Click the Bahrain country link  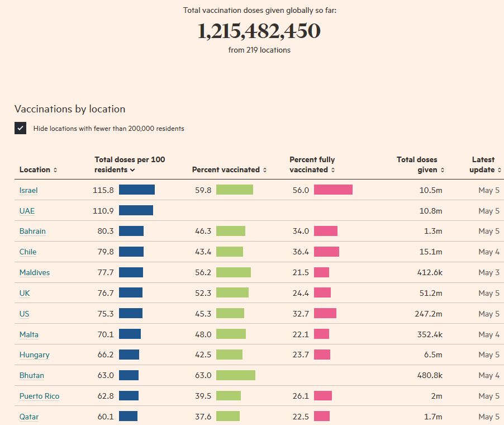coord(32,231)
